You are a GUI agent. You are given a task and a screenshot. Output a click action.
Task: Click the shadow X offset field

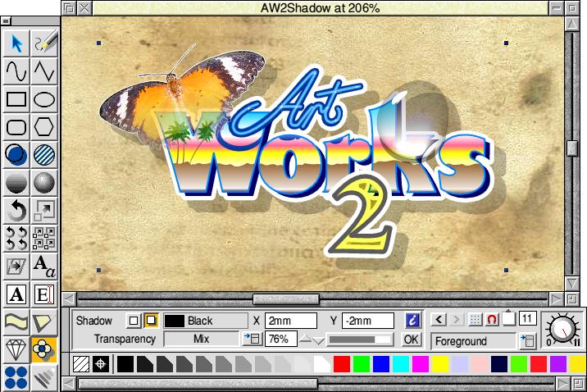[290, 321]
